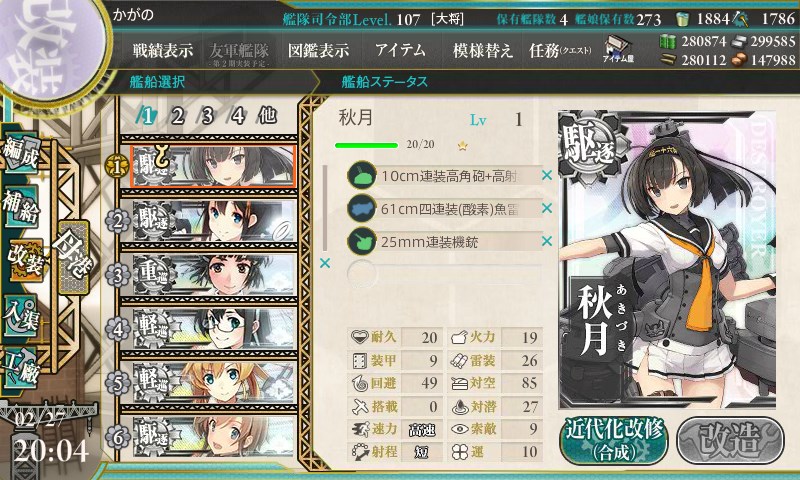Select the sixth ship destroyer banner
Screen dimensions: 800x480
point(213,436)
